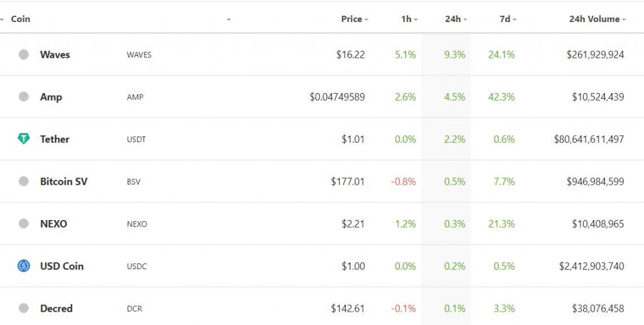The height and width of the screenshot is (325, 644).
Task: Click the Waves placeholder coin icon
Action: click(x=24, y=54)
